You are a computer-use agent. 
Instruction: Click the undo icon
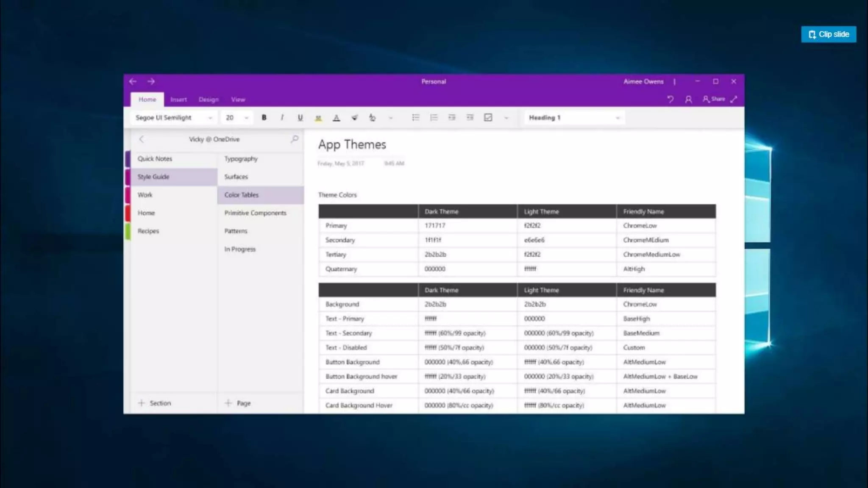coord(670,99)
